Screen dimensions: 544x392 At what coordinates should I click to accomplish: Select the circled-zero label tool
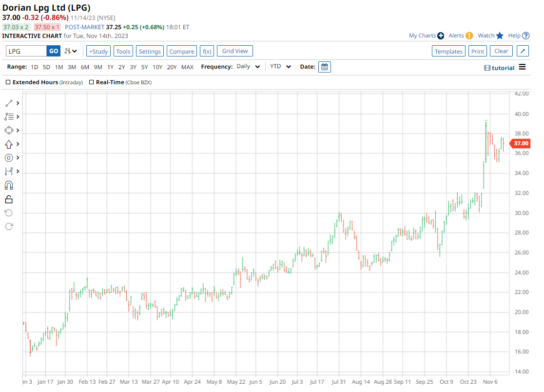pos(9,158)
